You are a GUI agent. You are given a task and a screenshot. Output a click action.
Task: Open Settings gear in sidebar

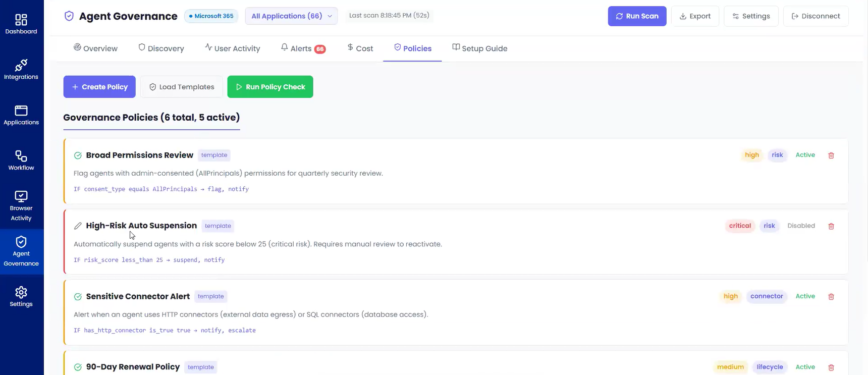point(21,297)
